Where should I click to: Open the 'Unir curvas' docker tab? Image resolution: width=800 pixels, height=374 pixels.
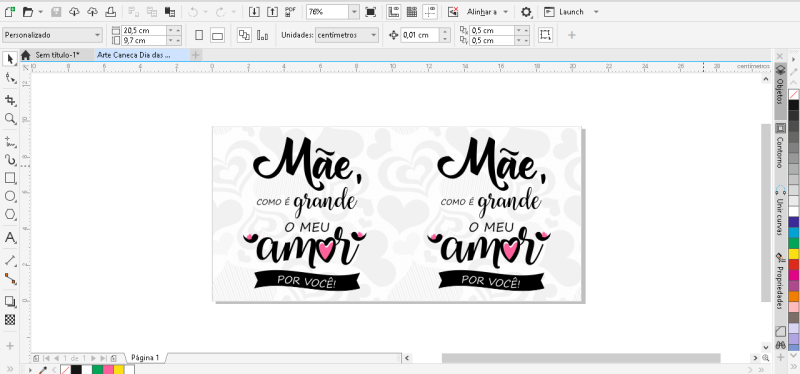[780, 210]
